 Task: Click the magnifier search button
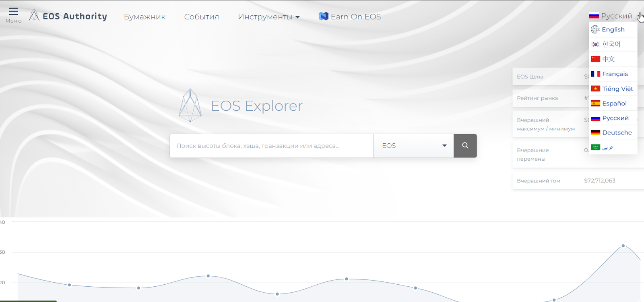click(x=465, y=146)
